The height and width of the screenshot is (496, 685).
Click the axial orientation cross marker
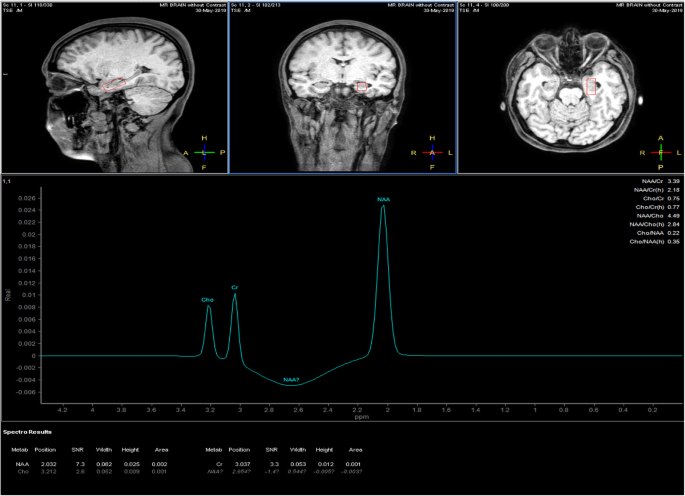click(660, 152)
